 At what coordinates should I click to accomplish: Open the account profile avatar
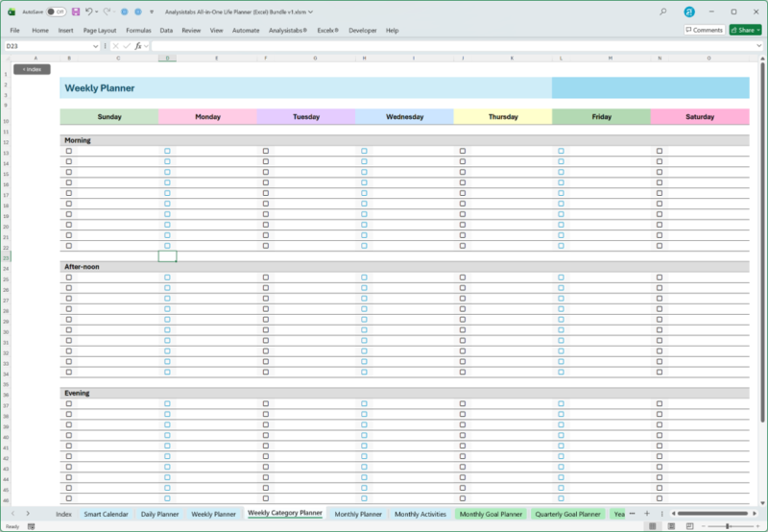pyautogui.click(x=689, y=12)
